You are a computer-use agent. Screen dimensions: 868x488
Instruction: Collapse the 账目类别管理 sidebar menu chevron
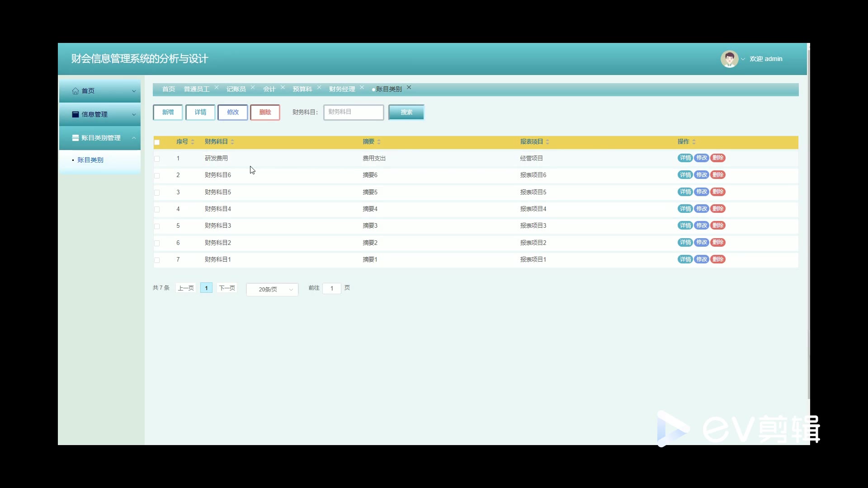134,138
